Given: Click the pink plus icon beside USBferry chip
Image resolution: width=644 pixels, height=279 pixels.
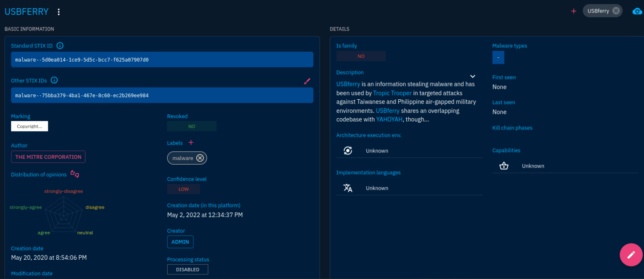Looking at the screenshot, I should (x=574, y=11).
